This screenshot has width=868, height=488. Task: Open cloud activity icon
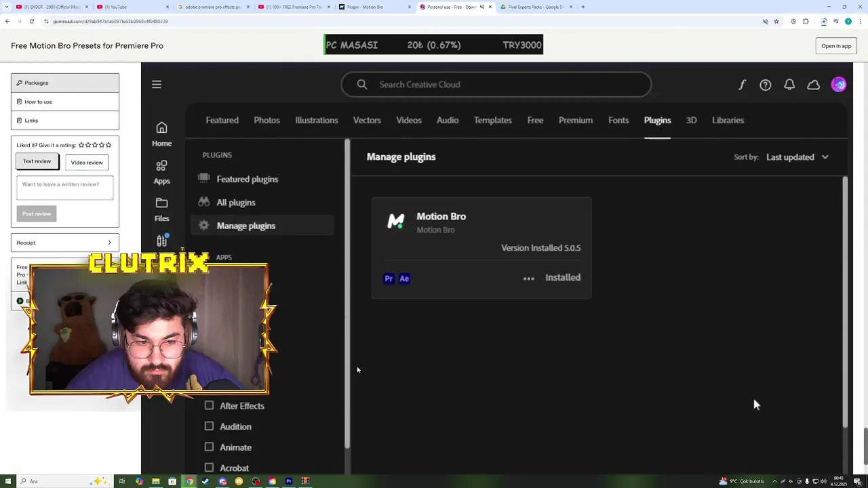pos(813,85)
